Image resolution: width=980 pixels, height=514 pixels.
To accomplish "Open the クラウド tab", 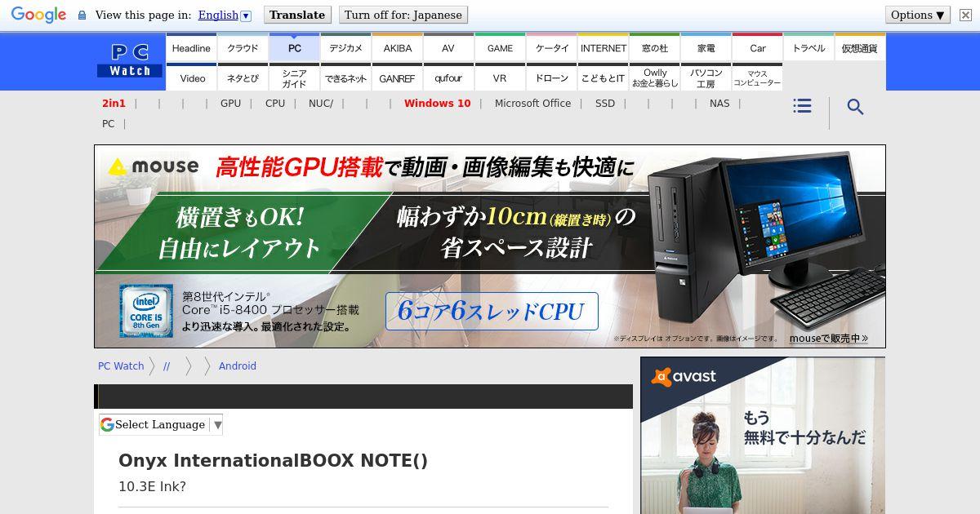I will [x=243, y=48].
